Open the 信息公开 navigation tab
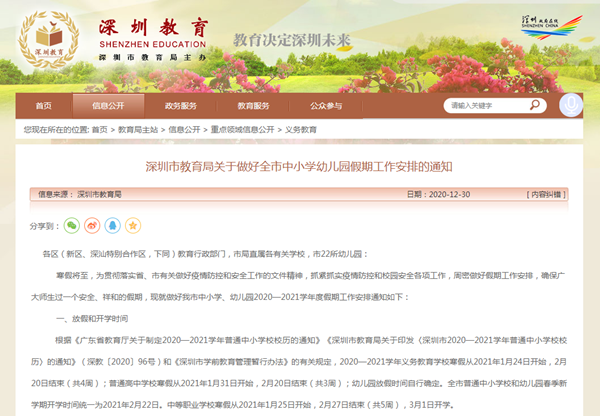 click(x=109, y=105)
